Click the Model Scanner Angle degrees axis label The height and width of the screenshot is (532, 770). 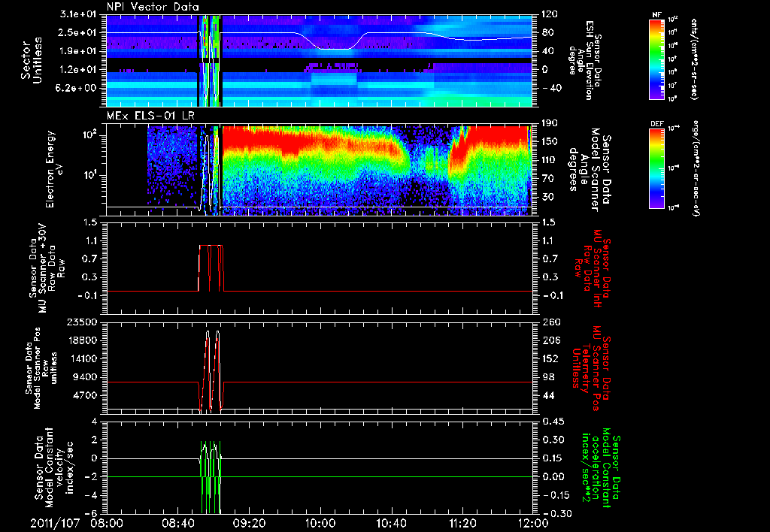(x=590, y=170)
